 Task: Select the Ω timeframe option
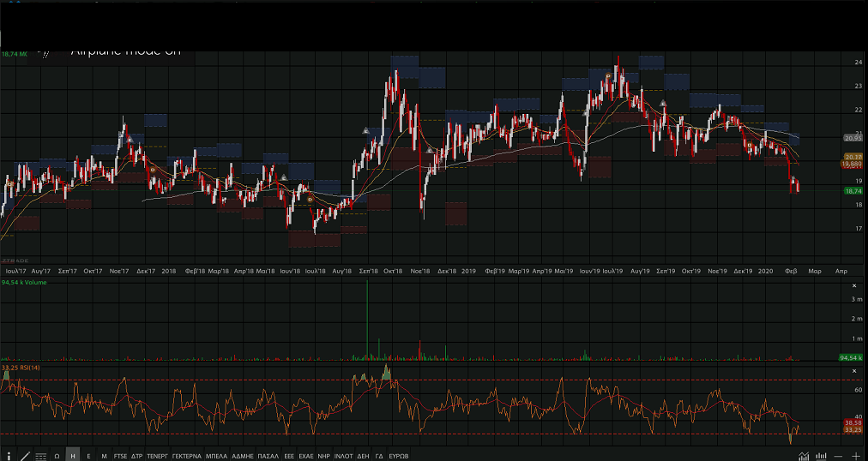coord(57,457)
